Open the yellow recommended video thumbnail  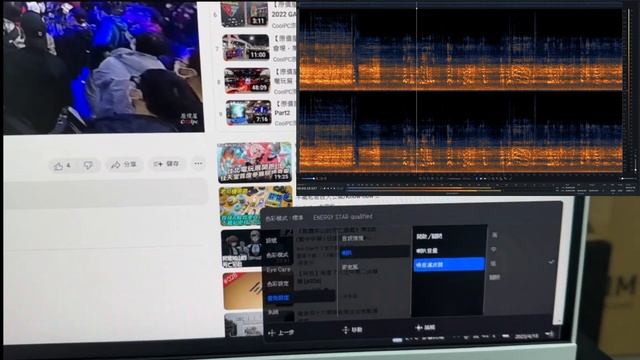(256, 206)
